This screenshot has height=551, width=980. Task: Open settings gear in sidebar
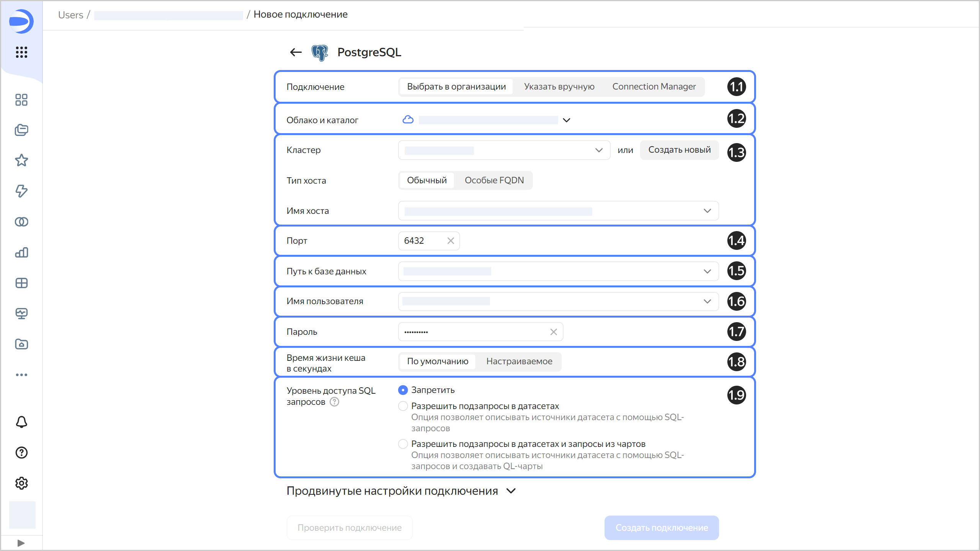point(21,483)
